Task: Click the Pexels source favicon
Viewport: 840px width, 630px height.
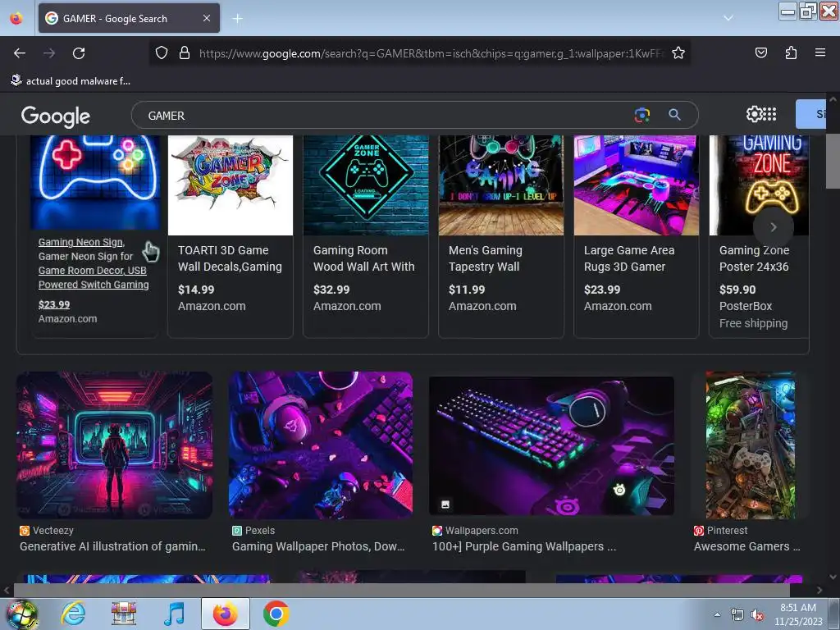Action: 237,531
